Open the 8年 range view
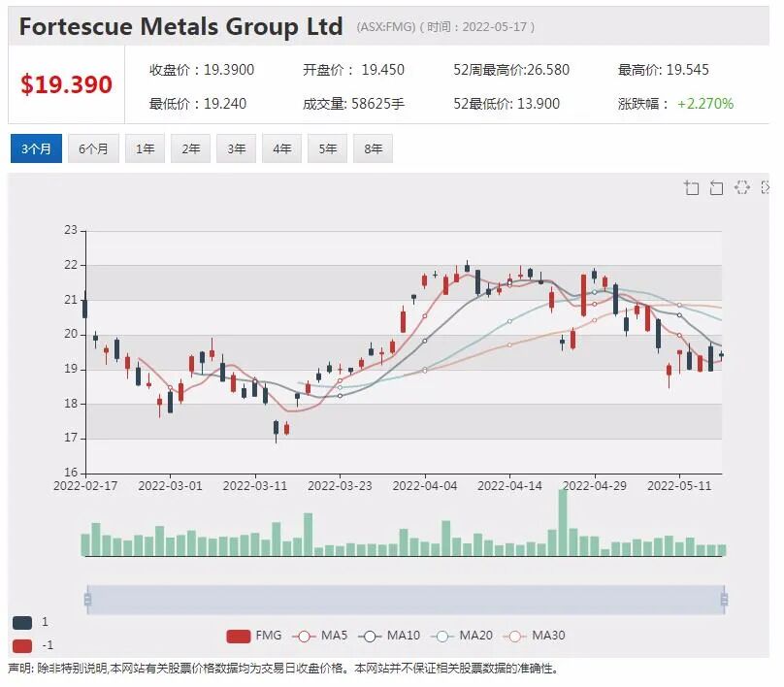The image size is (784, 687). pyautogui.click(x=373, y=148)
